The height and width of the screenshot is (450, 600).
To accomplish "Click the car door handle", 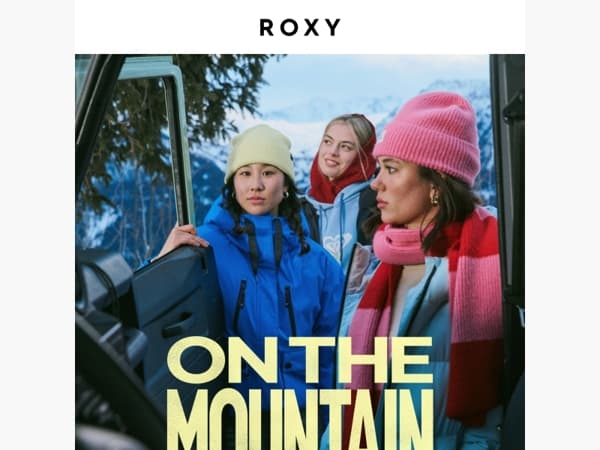I will [x=177, y=326].
